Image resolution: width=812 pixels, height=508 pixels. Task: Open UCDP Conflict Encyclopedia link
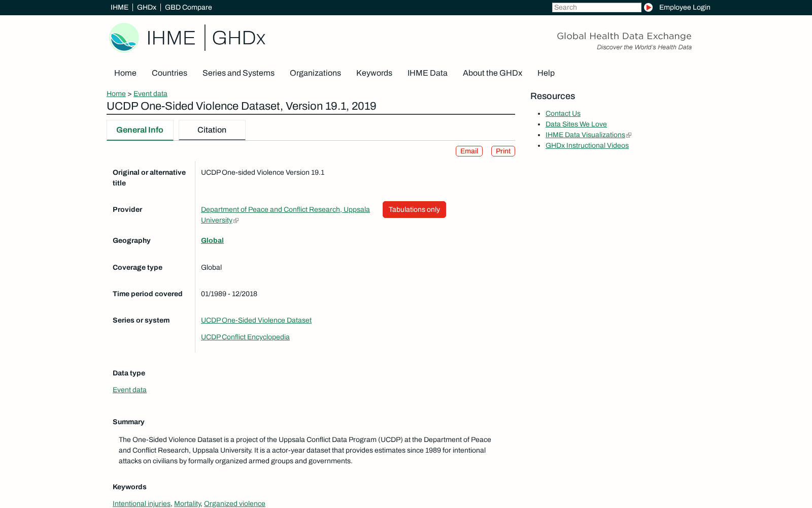(x=245, y=337)
